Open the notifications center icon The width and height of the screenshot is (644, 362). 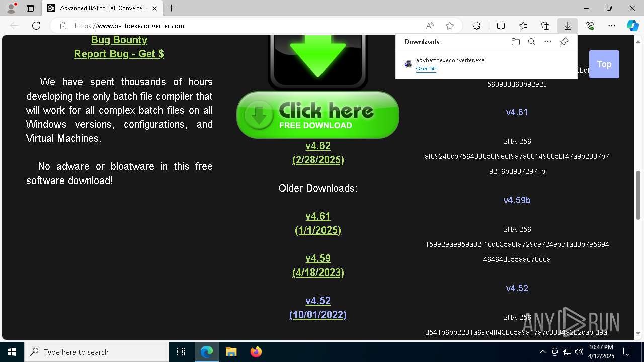(x=627, y=352)
